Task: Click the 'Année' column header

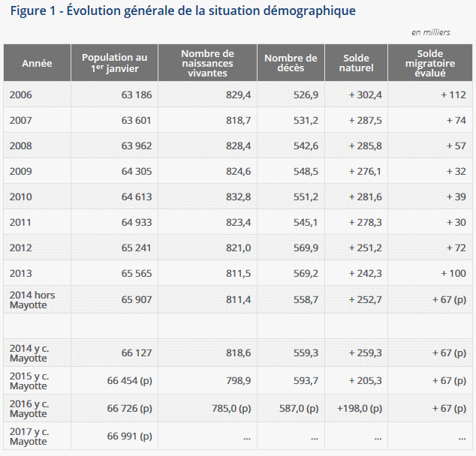Action: 37,63
